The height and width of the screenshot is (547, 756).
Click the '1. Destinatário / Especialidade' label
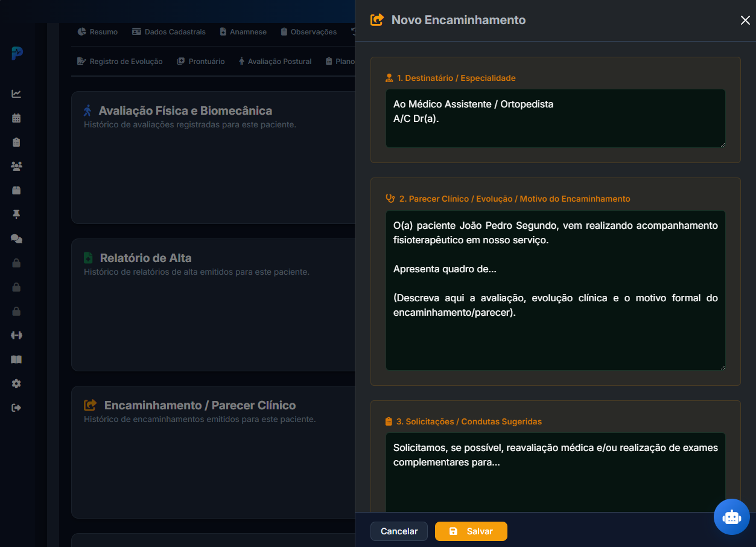click(x=456, y=78)
